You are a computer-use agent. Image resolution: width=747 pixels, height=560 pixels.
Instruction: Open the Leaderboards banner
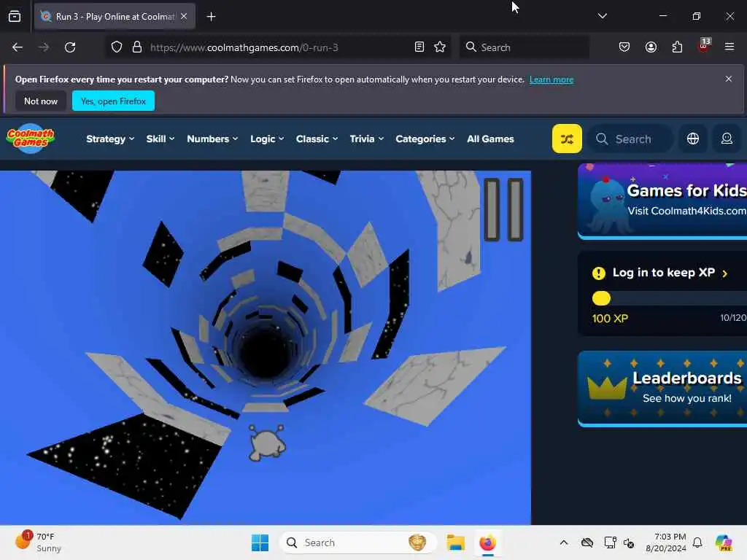tap(662, 388)
